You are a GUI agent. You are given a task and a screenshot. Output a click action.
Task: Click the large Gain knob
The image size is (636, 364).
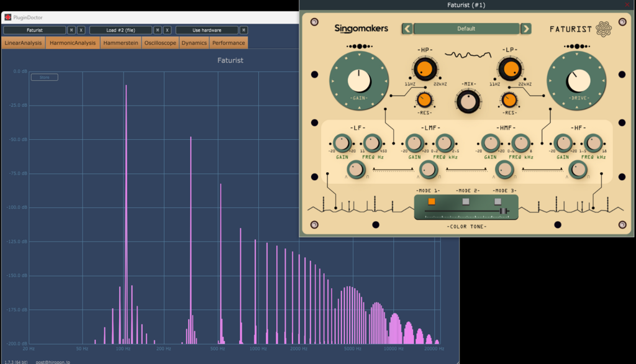pyautogui.click(x=359, y=80)
